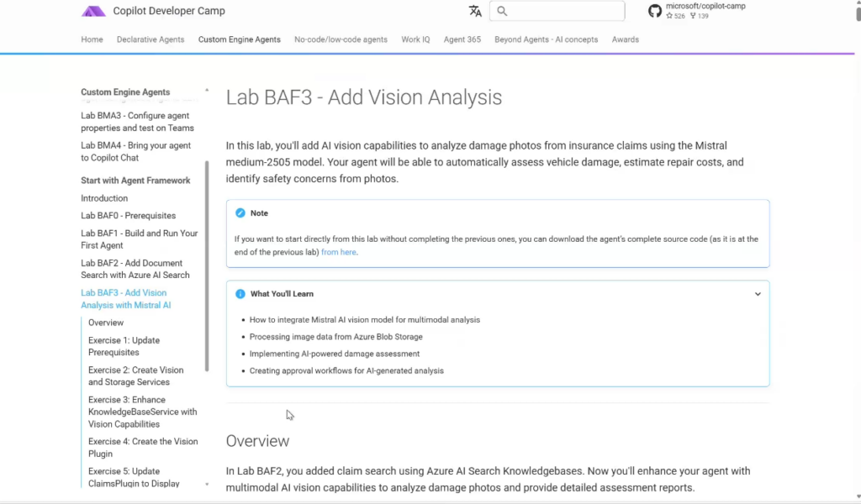The height and width of the screenshot is (504, 861).
Task: Click the Note pencil icon
Action: pos(240,213)
